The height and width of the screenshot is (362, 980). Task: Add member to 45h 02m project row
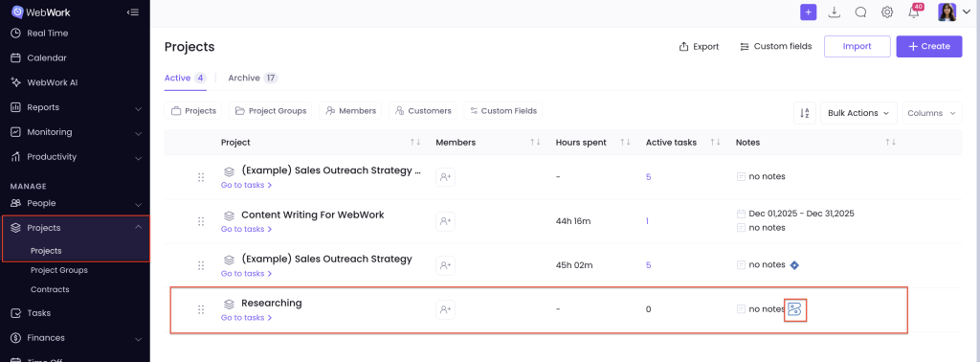(445, 265)
